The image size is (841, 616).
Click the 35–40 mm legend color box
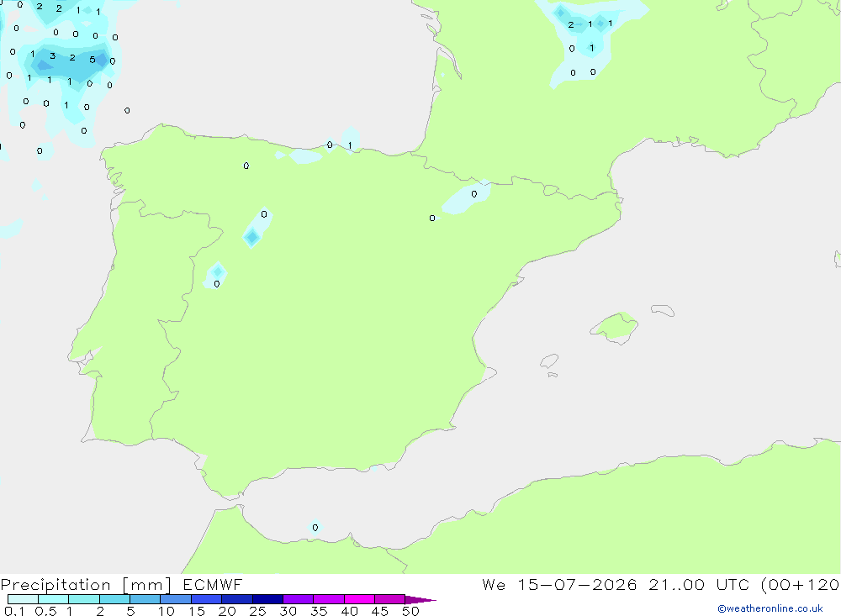click(329, 599)
